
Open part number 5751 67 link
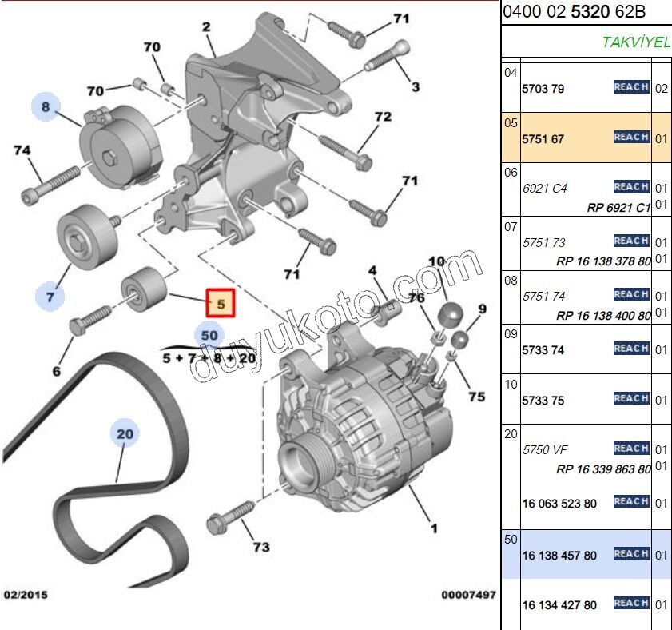(543, 139)
